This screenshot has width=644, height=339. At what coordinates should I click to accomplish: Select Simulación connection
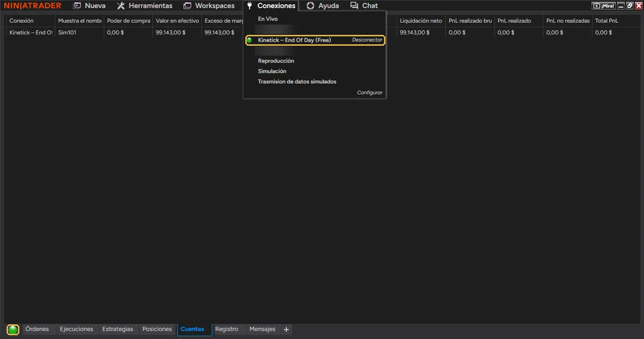(272, 71)
